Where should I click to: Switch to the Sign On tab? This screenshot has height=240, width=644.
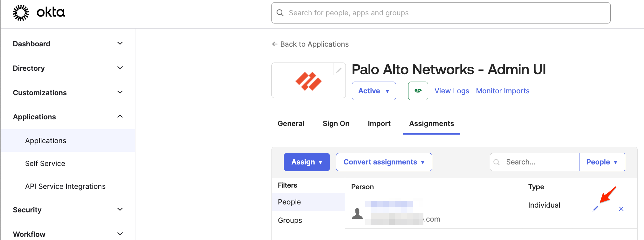[336, 123]
